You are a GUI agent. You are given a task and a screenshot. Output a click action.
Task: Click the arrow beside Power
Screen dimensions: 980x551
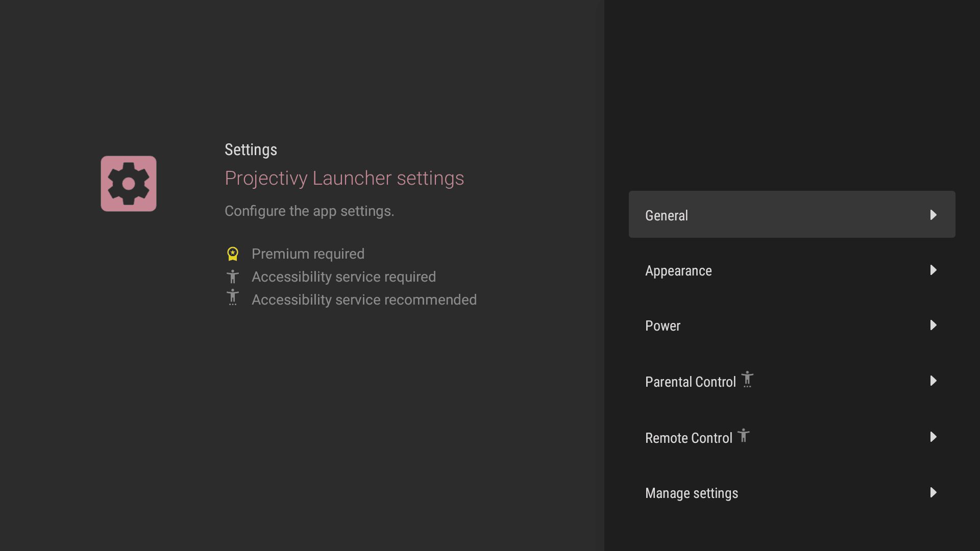coord(933,325)
